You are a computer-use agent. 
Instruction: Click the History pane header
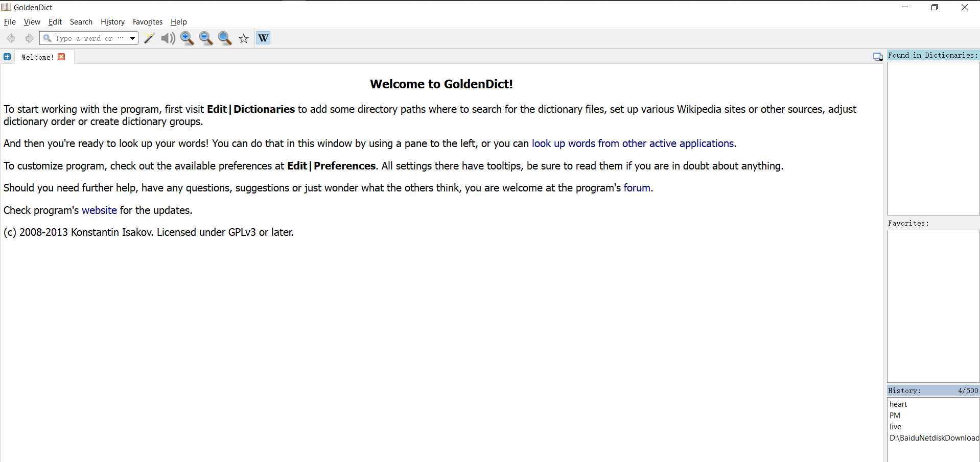click(933, 391)
